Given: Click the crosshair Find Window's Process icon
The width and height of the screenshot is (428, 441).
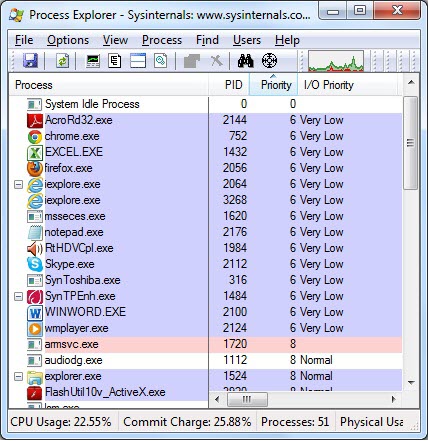Looking at the screenshot, I should pyautogui.click(x=269, y=61).
